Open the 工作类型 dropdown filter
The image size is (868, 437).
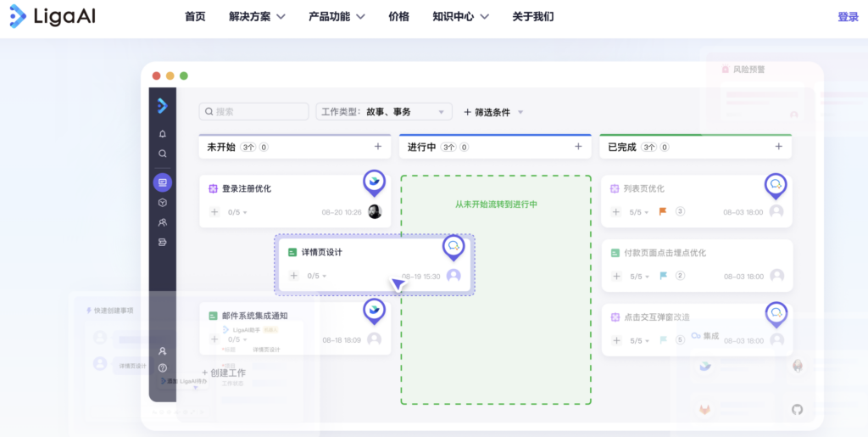pos(384,112)
